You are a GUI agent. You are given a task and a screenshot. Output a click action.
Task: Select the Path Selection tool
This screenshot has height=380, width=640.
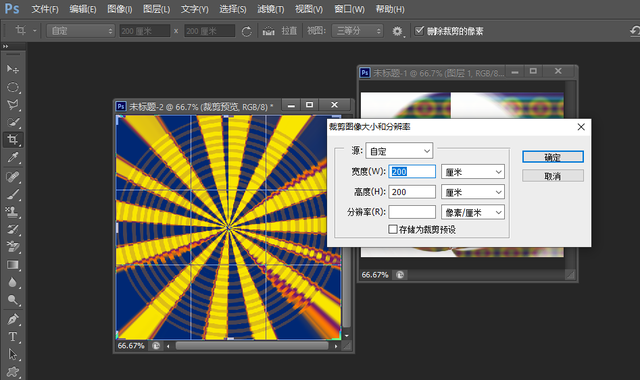pos(13,354)
